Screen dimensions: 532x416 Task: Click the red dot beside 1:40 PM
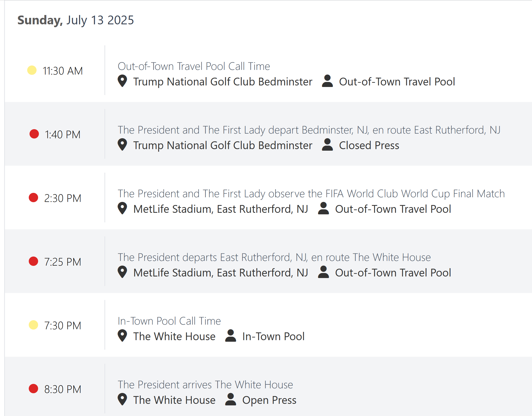pos(34,134)
